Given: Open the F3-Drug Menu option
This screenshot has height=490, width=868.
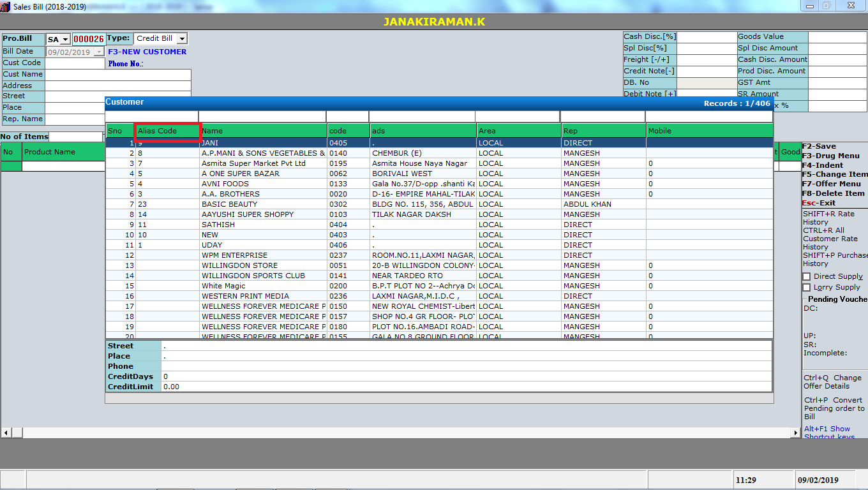Looking at the screenshot, I should pyautogui.click(x=830, y=156).
